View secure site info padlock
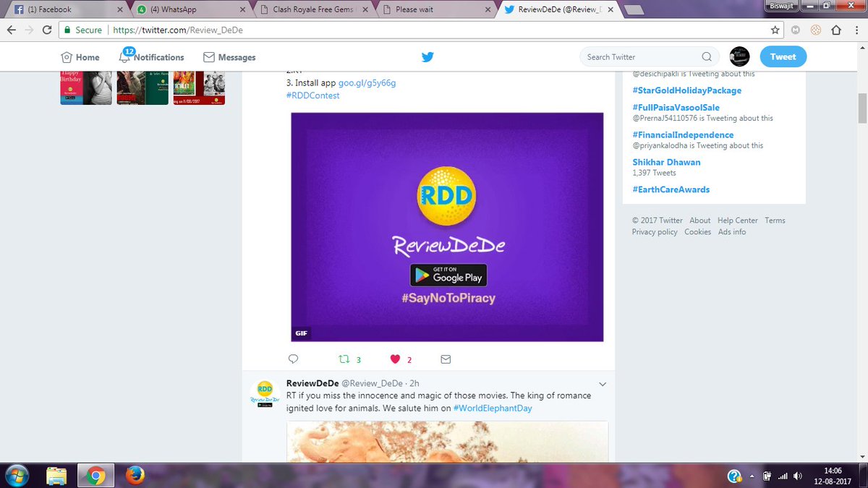Screen dimensions: 868x488 click(67, 30)
